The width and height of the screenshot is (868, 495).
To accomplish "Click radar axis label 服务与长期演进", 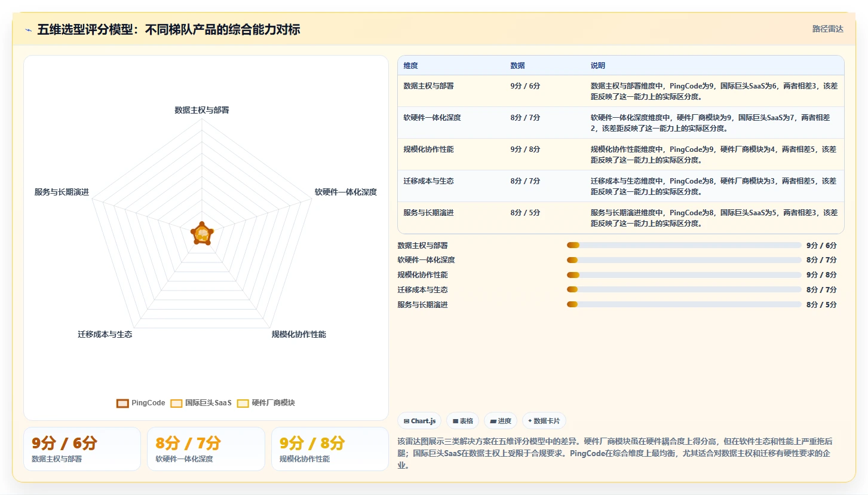I will (x=62, y=192).
